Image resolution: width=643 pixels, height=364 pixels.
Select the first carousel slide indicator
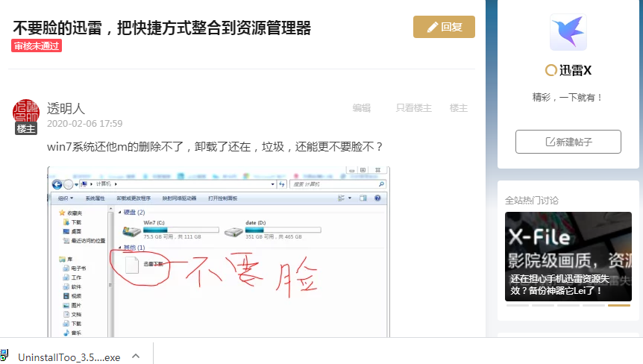click(517, 305)
